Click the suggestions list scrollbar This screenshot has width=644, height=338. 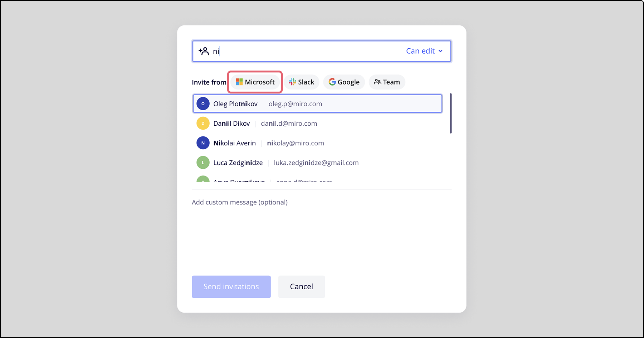click(450, 114)
